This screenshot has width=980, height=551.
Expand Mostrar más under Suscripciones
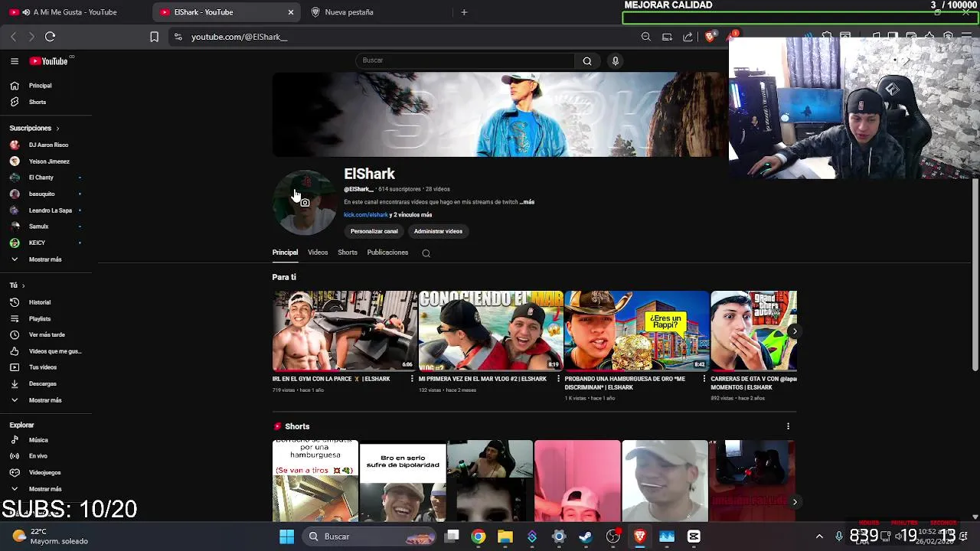click(46, 259)
